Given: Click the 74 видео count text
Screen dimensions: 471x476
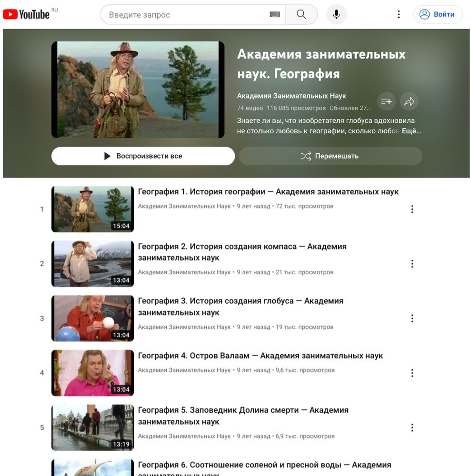Looking at the screenshot, I should 250,108.
